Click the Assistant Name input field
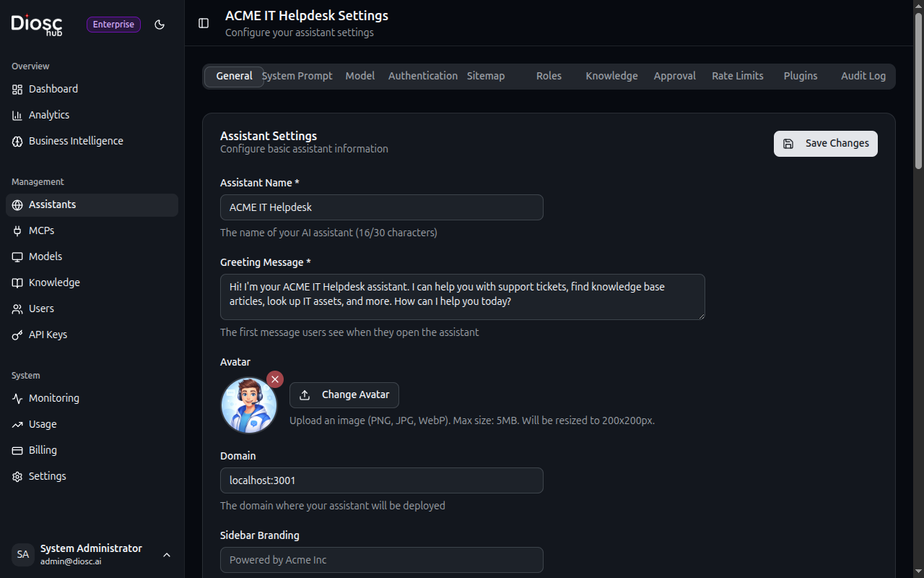Image resolution: width=924 pixels, height=578 pixels. click(x=381, y=207)
